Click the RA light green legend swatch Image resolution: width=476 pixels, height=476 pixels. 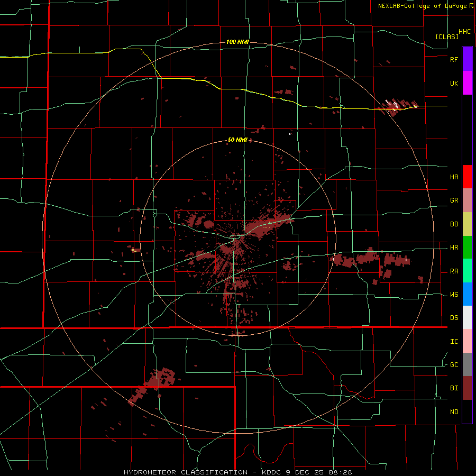click(467, 271)
